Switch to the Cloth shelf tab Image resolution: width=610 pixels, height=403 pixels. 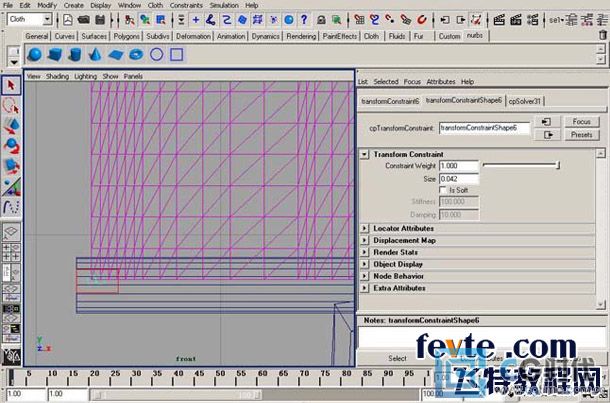pos(371,36)
